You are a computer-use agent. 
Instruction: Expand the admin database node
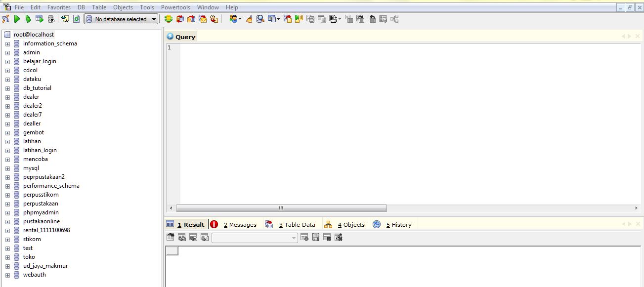tap(7, 53)
